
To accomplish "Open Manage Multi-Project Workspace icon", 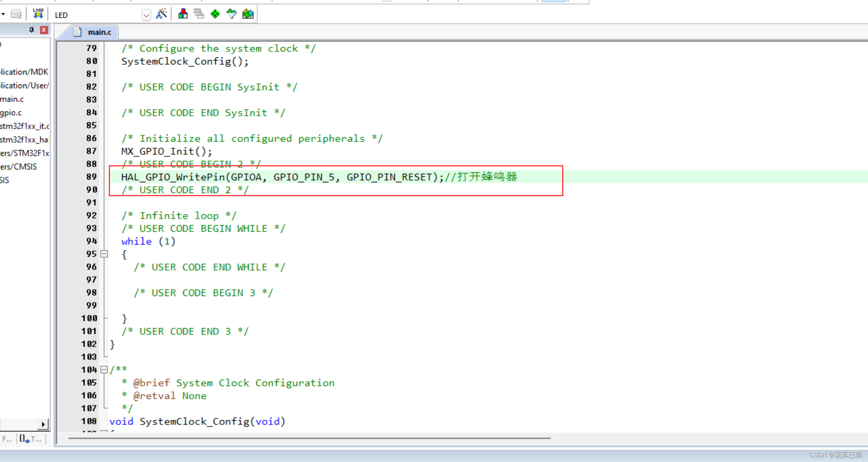I will pyautogui.click(x=199, y=14).
